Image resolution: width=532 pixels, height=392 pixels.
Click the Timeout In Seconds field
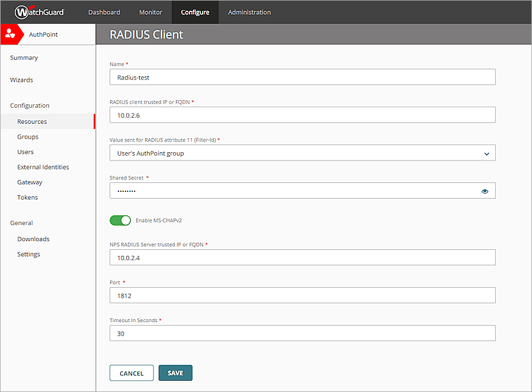(302, 333)
